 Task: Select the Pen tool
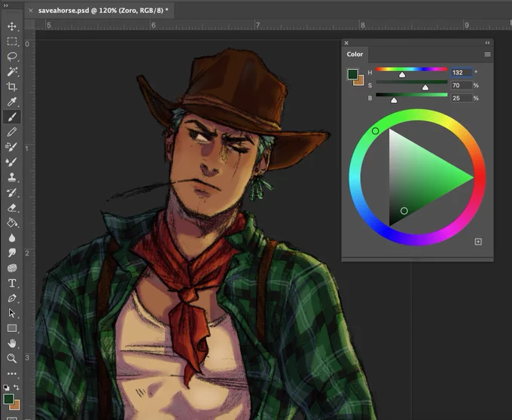click(x=12, y=298)
